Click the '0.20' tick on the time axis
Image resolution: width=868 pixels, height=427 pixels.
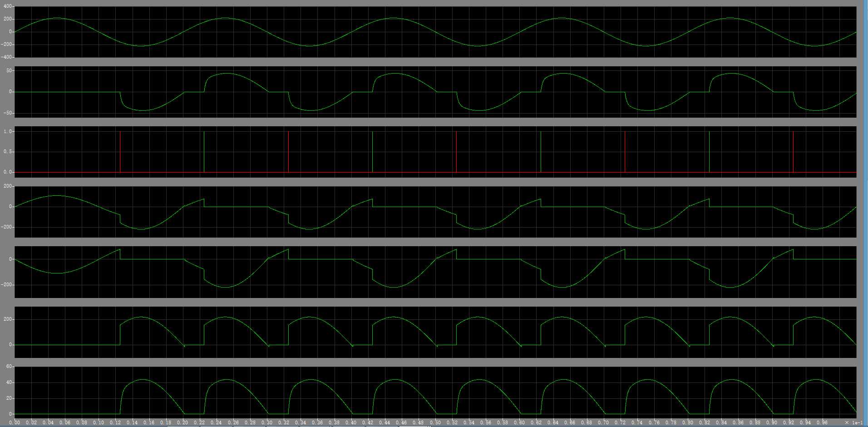coord(183,422)
